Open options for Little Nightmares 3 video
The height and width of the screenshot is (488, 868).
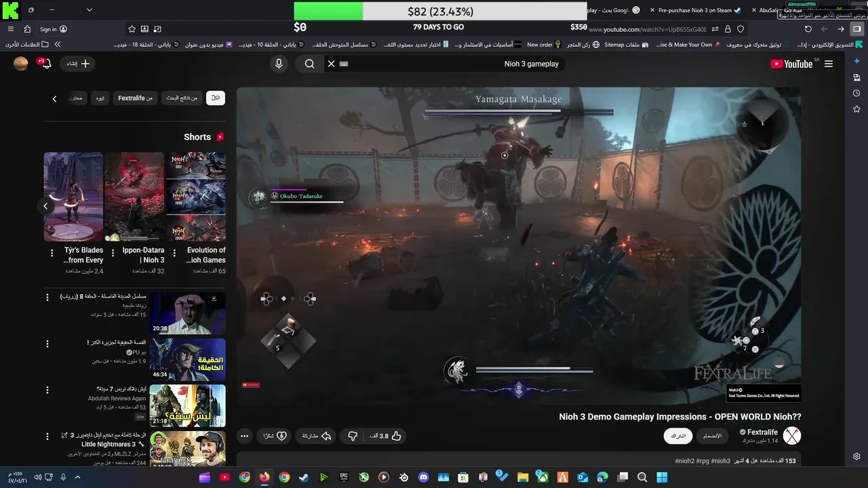pos(47,436)
